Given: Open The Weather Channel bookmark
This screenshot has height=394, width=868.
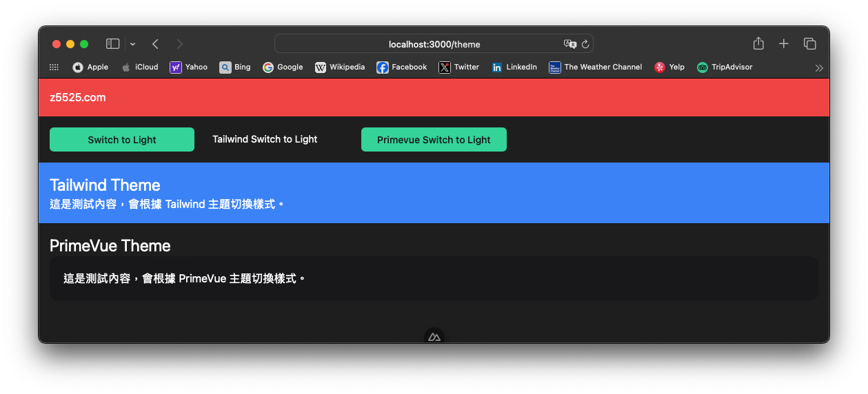Looking at the screenshot, I should [x=596, y=67].
